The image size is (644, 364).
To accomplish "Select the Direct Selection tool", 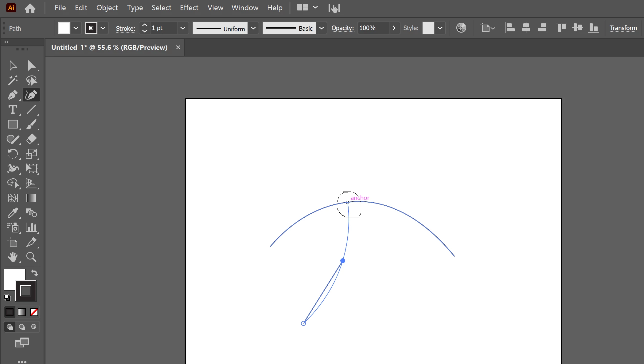I will (31, 65).
